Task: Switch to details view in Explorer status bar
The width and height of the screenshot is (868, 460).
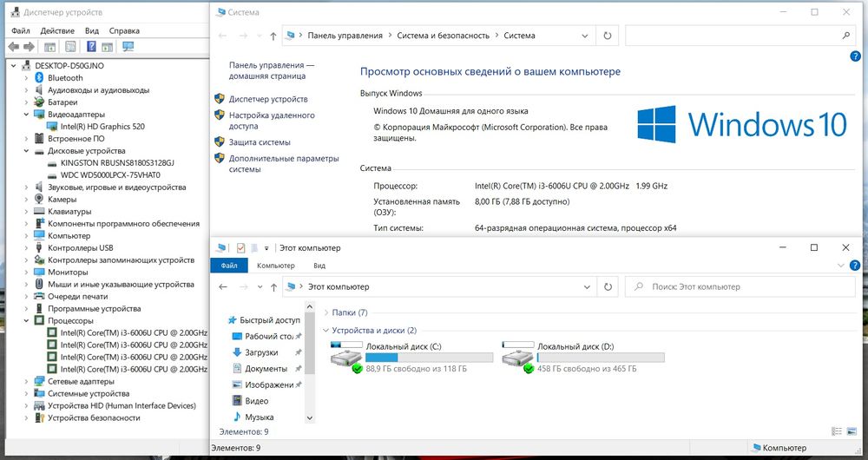Action: tap(837, 431)
